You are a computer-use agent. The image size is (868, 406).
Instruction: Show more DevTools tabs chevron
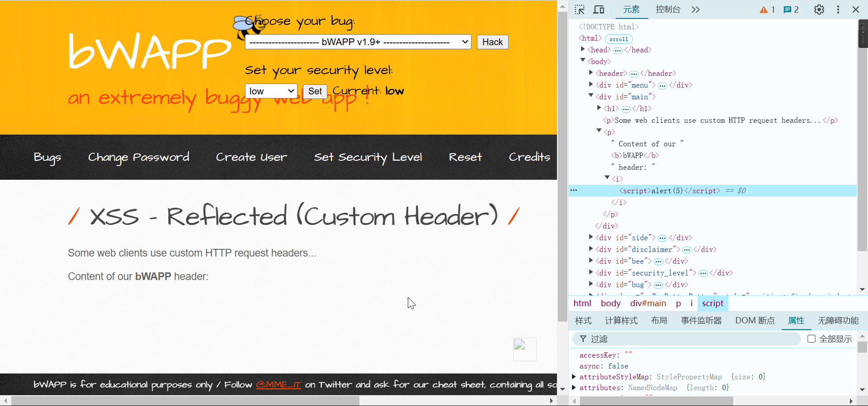(695, 9)
